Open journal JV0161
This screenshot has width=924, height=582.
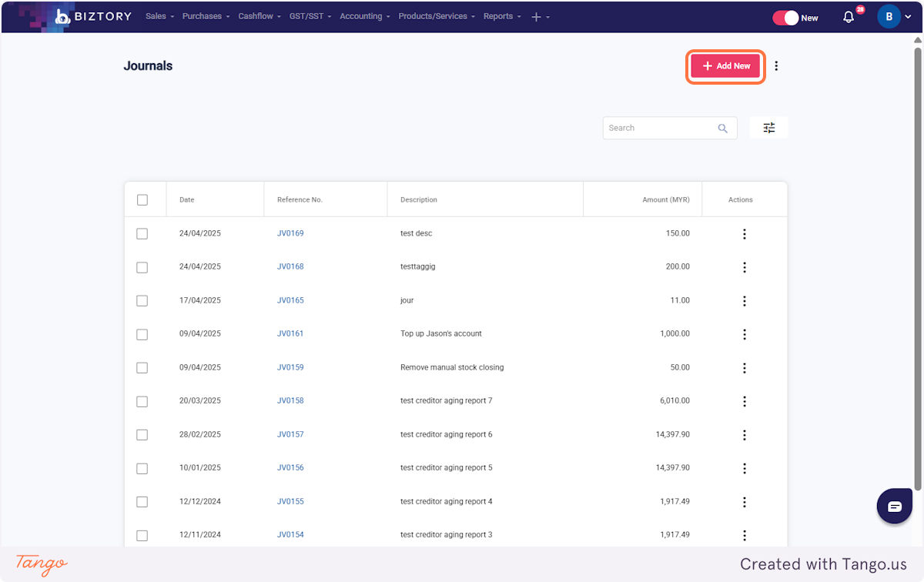click(290, 333)
